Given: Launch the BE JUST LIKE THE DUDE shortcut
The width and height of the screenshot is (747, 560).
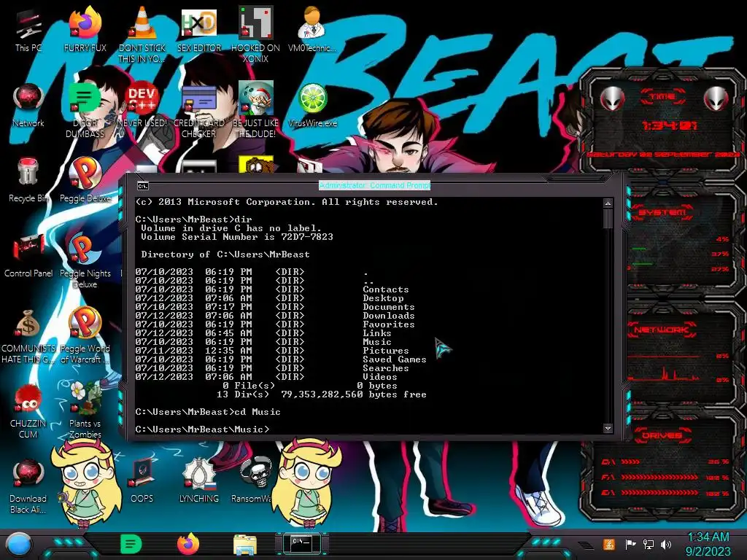Looking at the screenshot, I should [x=255, y=109].
